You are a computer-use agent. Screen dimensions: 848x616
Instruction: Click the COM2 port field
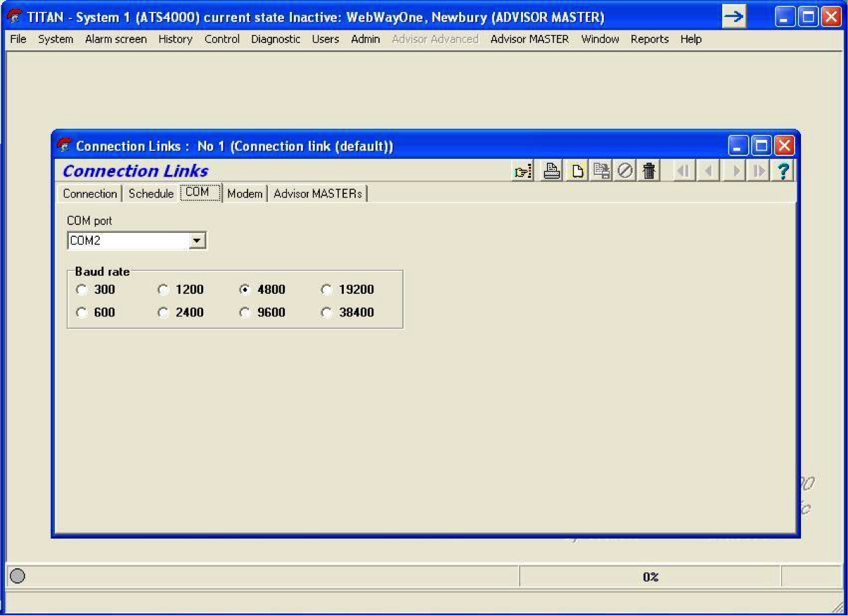pyautogui.click(x=128, y=241)
